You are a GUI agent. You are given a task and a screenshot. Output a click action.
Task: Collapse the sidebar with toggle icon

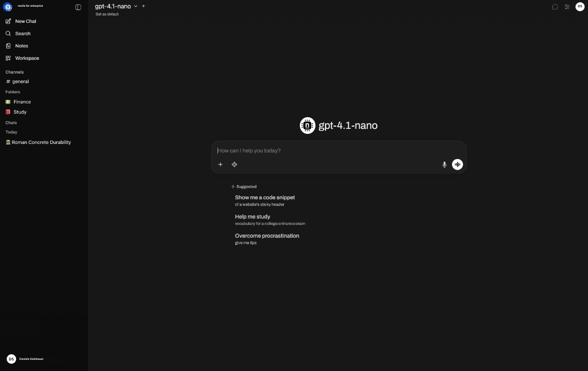click(78, 7)
